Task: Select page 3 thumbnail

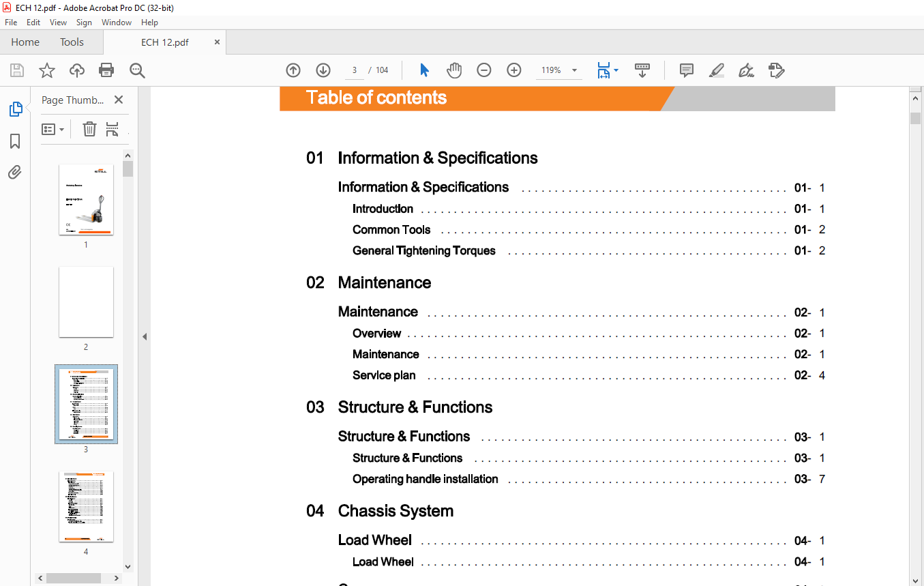Action: [86, 404]
